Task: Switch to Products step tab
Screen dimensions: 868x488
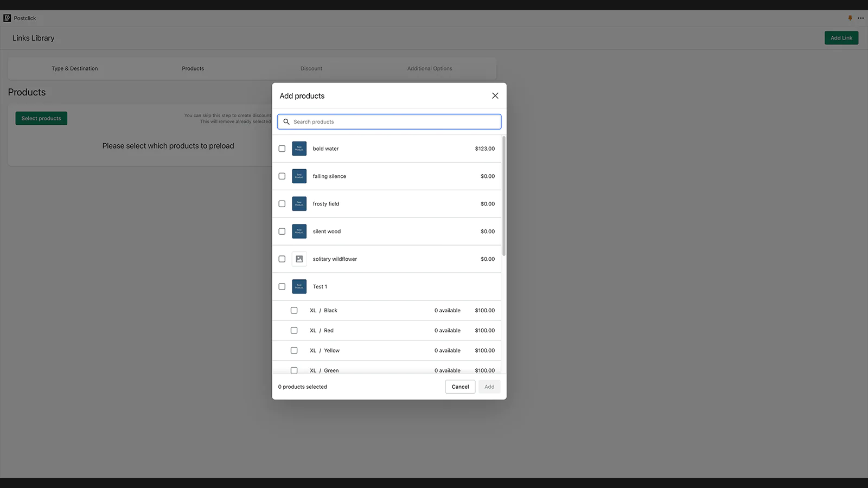Action: click(x=193, y=69)
